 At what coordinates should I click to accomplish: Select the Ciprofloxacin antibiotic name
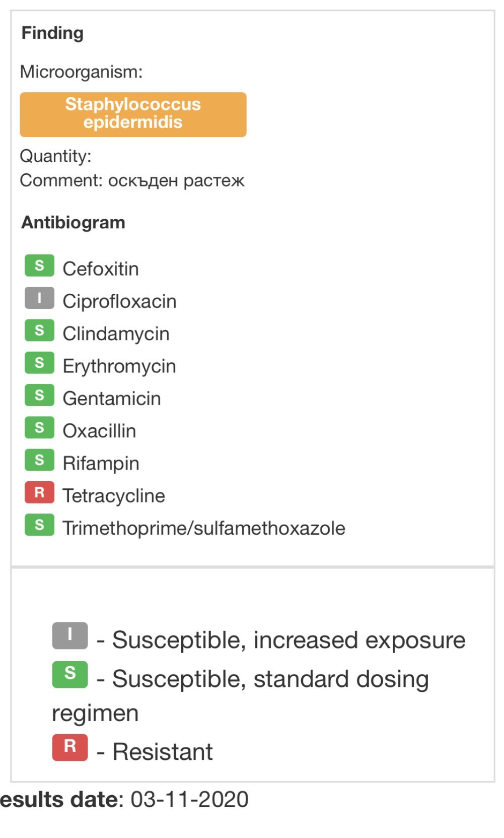point(119,301)
